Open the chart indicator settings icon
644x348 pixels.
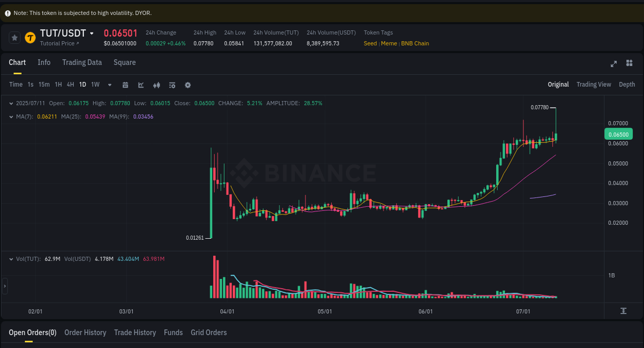click(172, 84)
